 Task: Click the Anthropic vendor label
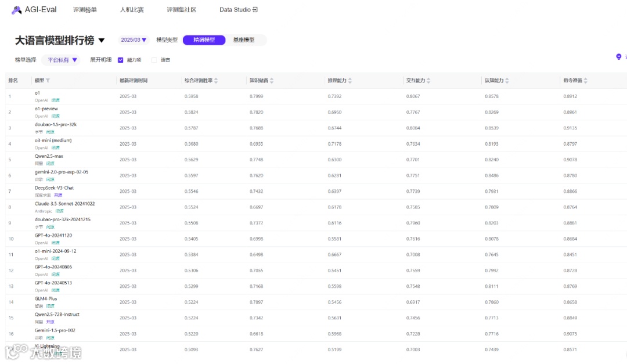[x=43, y=211]
